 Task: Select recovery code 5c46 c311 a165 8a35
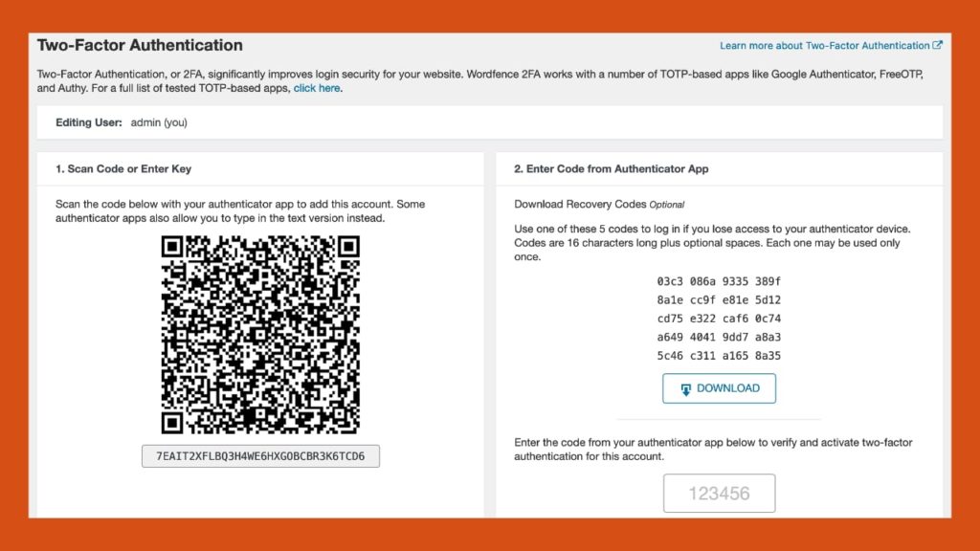coord(720,356)
